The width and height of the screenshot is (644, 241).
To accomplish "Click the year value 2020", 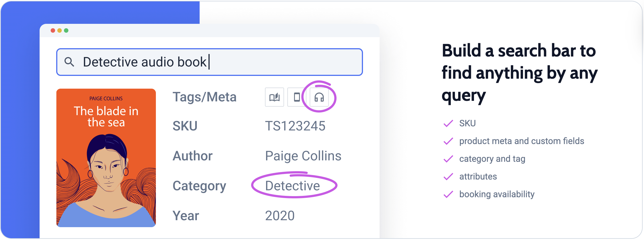I will click(280, 216).
